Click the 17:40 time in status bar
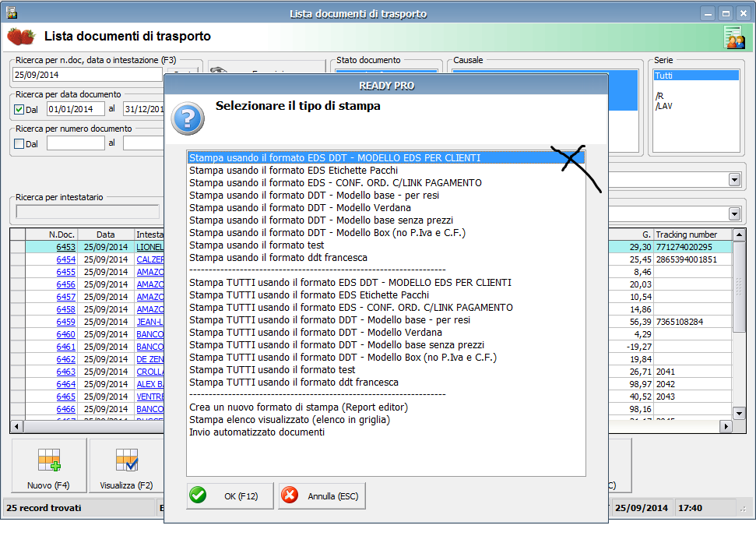 690,508
